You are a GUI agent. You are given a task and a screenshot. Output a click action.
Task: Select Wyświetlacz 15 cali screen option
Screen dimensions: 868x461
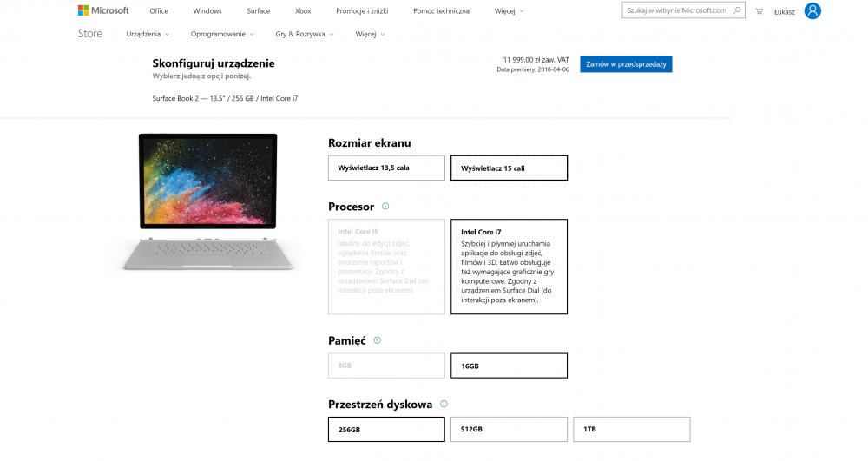[509, 168]
